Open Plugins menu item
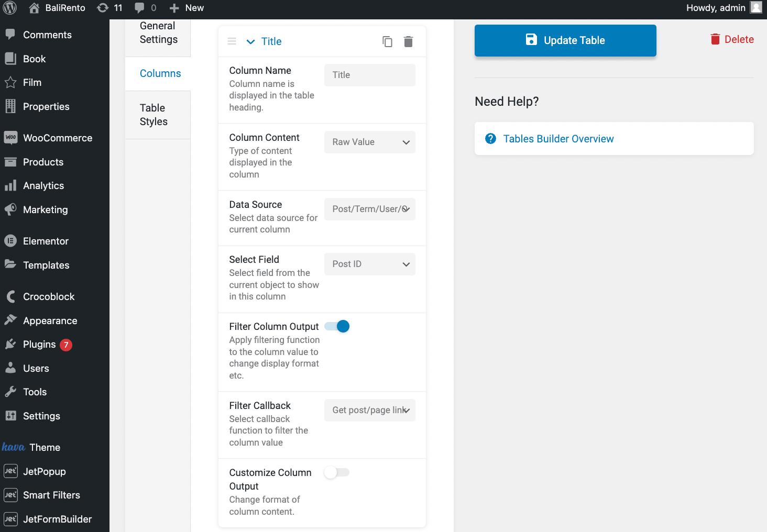Screen dimensions: 767x532 pos(54,344)
